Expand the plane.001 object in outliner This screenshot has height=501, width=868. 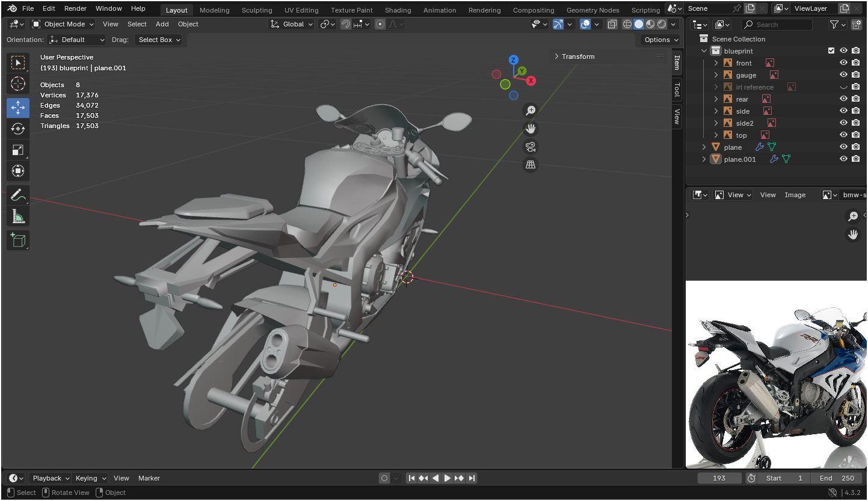coord(704,159)
